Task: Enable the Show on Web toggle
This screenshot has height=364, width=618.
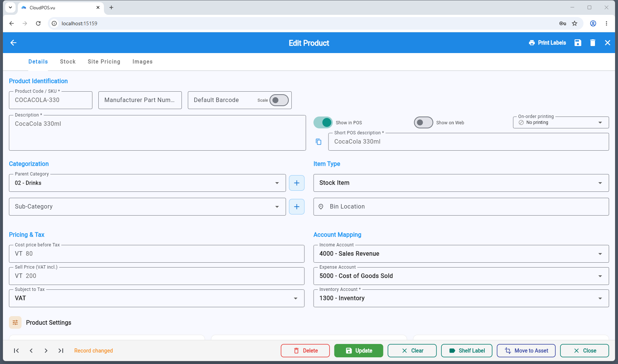Action: click(424, 122)
